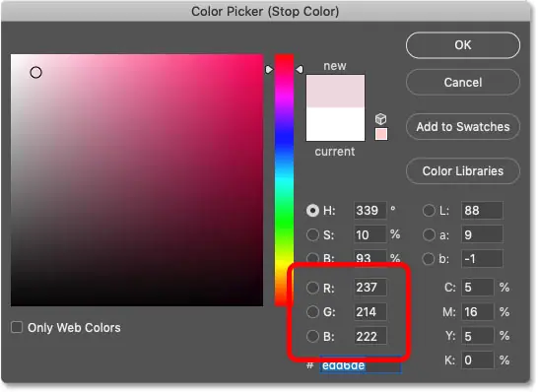Image resolution: width=538 pixels, height=392 pixels.
Task: Click the vertical hue spectrum slider bar
Action: pos(284,180)
